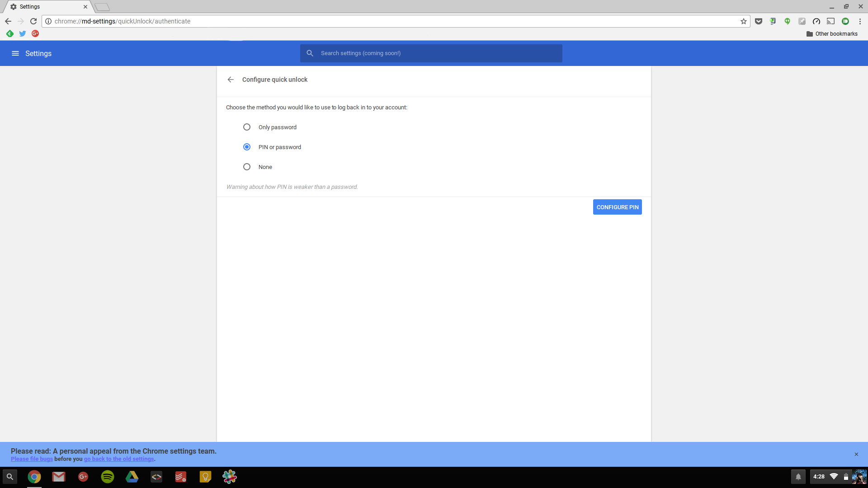Choose the None radio option
Image resolution: width=868 pixels, height=488 pixels.
pyautogui.click(x=247, y=167)
